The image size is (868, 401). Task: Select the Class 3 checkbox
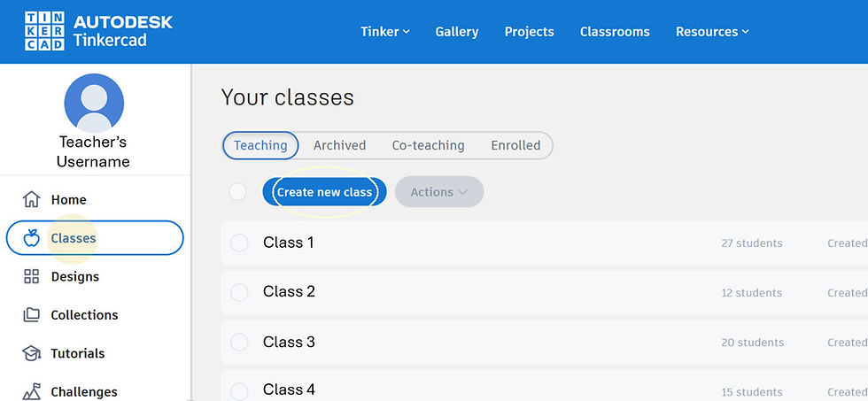tap(239, 343)
